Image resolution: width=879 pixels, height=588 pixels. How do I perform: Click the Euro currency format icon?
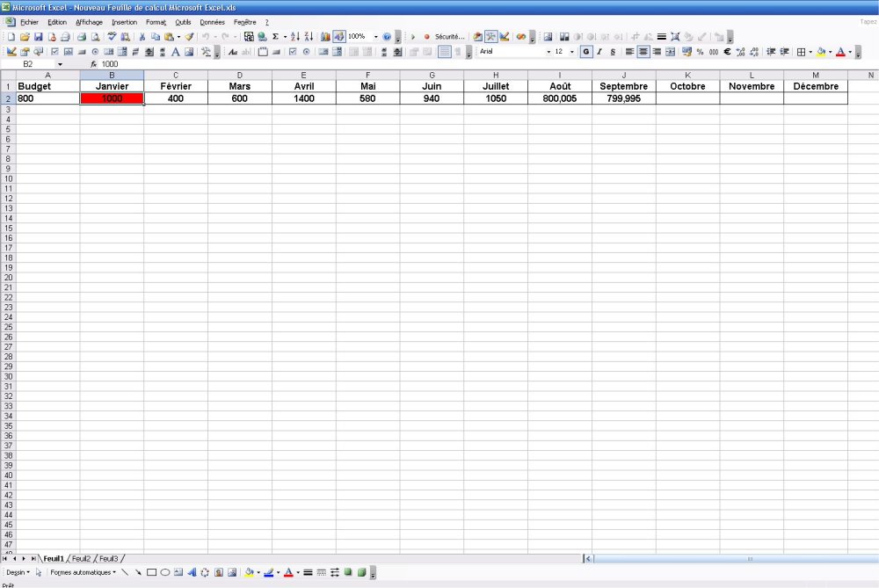point(727,52)
